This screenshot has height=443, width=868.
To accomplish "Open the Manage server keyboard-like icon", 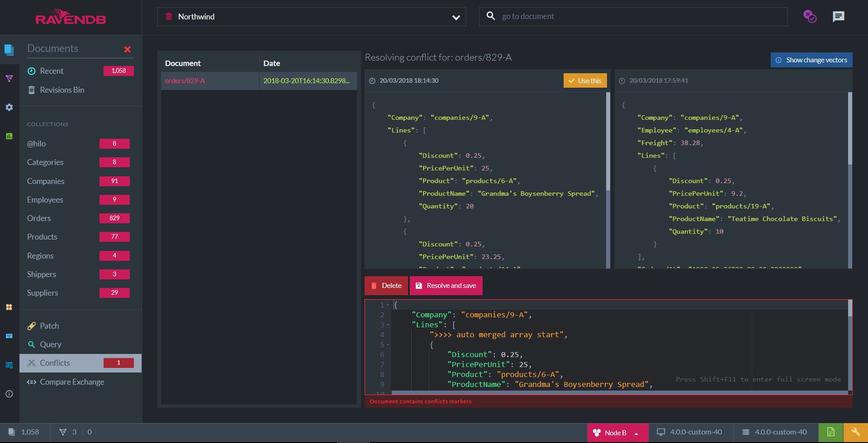I will pyautogui.click(x=9, y=336).
